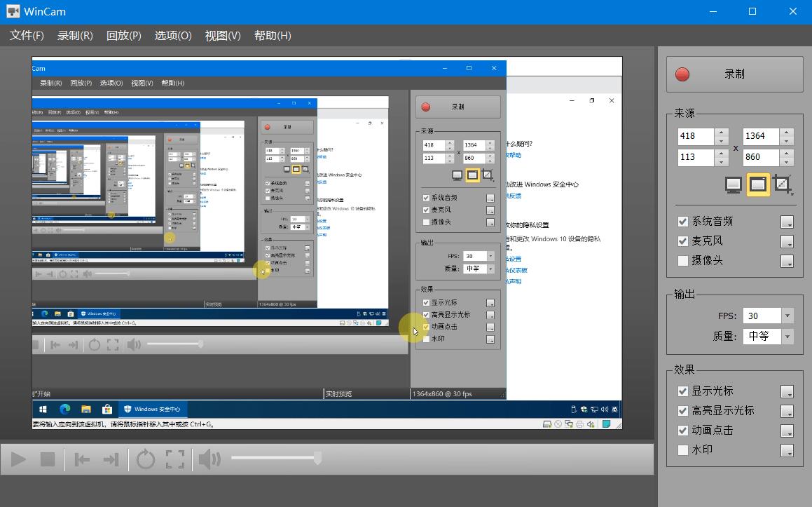Decrease the 860 height with down arrow
The width and height of the screenshot is (812, 507).
pos(787,162)
